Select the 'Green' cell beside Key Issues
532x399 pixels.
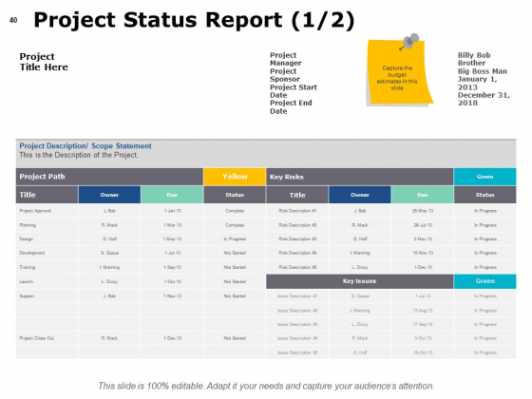tap(484, 281)
